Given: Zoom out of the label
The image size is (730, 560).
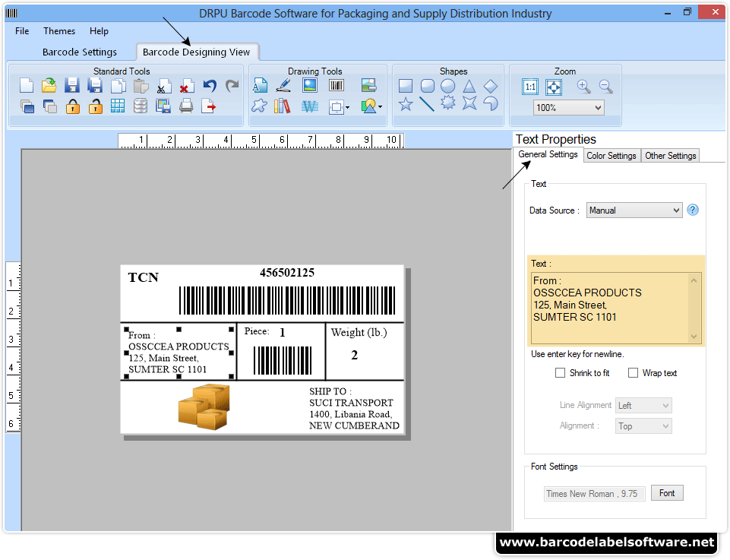Looking at the screenshot, I should coord(605,87).
